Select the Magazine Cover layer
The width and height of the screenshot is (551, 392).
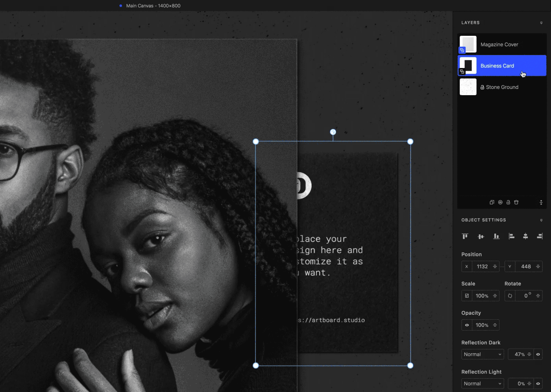[502, 44]
